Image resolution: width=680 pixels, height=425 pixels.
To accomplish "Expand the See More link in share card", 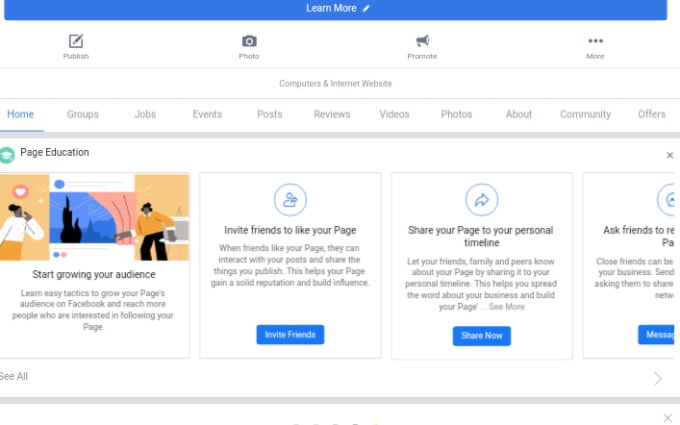I will point(507,307).
